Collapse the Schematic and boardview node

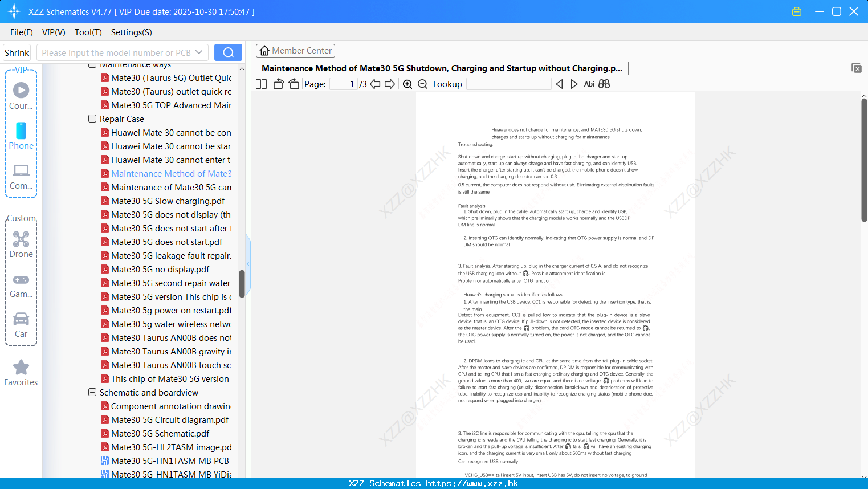(92, 392)
